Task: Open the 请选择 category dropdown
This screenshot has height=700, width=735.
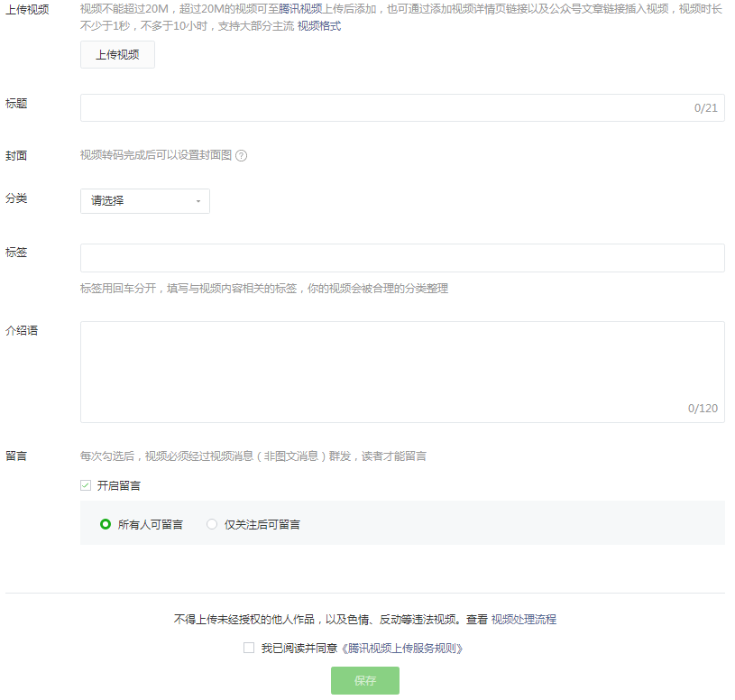Action: [144, 201]
